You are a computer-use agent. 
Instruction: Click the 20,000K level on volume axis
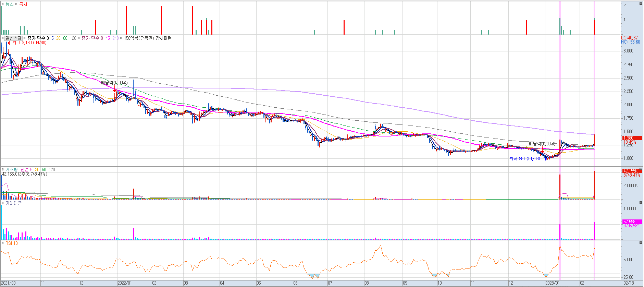[x=630, y=186]
